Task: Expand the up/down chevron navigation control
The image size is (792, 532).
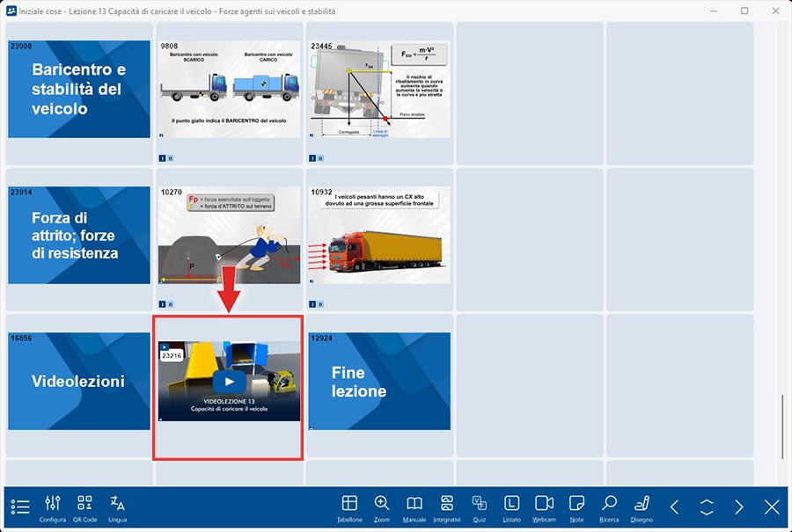Action: pyautogui.click(x=707, y=507)
